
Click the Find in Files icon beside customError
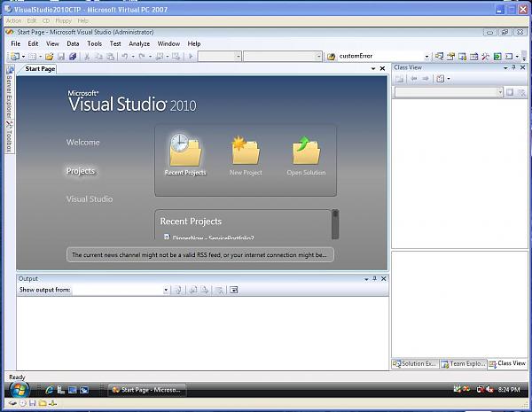point(331,57)
